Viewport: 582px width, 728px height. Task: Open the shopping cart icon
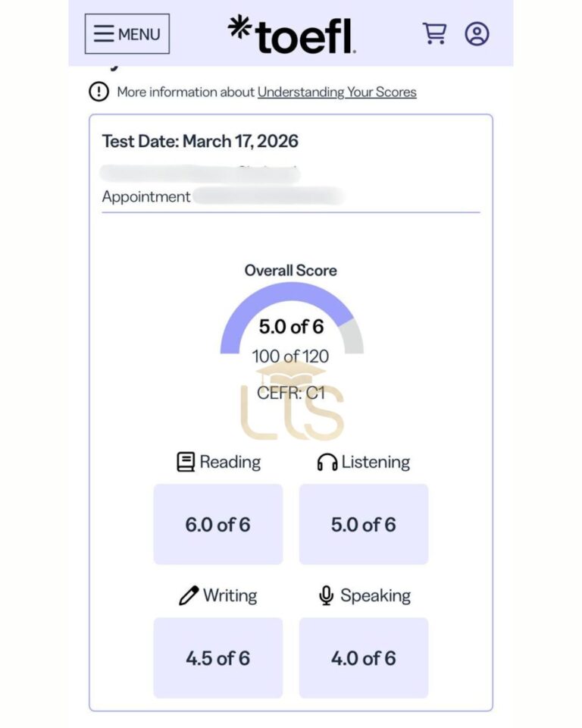click(433, 33)
